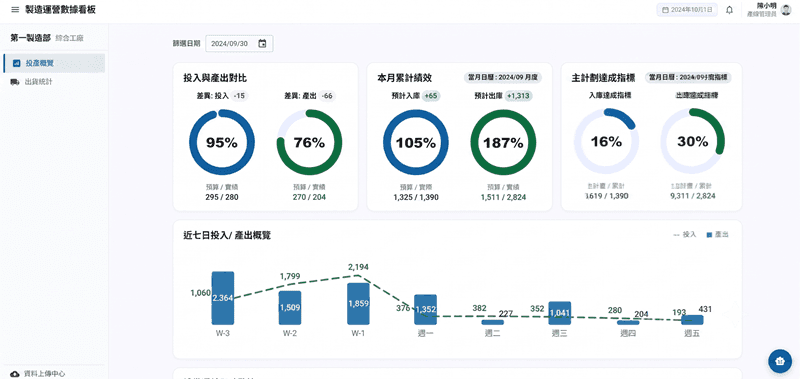800x379 pixels.
Task: Click the 30% donut chart
Action: [692, 141]
